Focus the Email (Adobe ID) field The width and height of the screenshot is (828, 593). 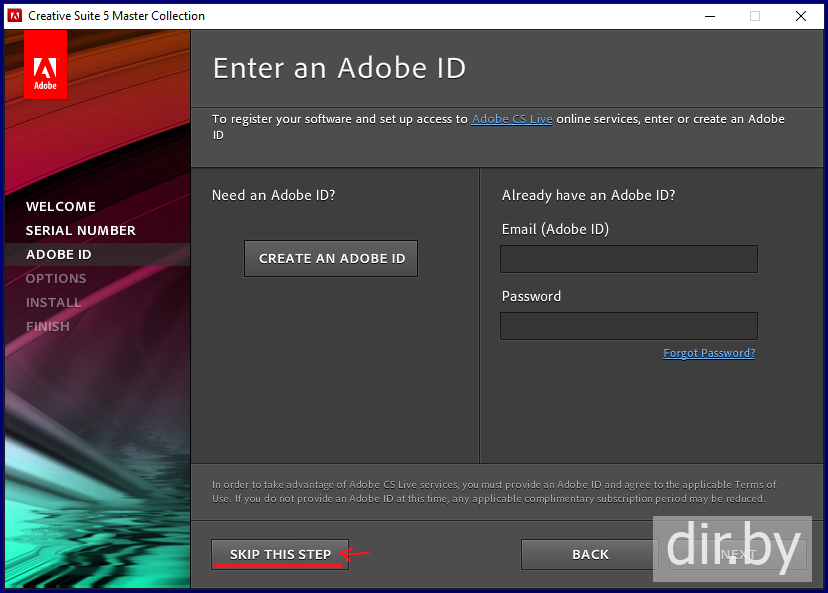coord(628,259)
